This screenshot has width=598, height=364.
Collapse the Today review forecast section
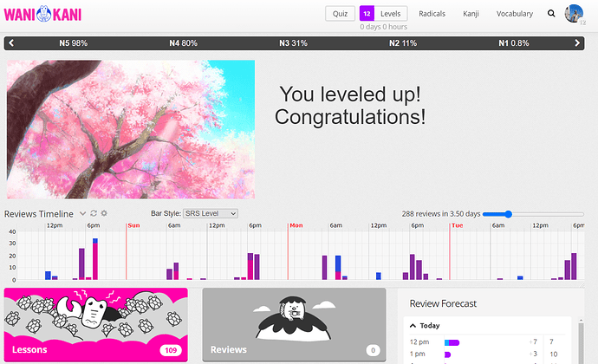(413, 326)
